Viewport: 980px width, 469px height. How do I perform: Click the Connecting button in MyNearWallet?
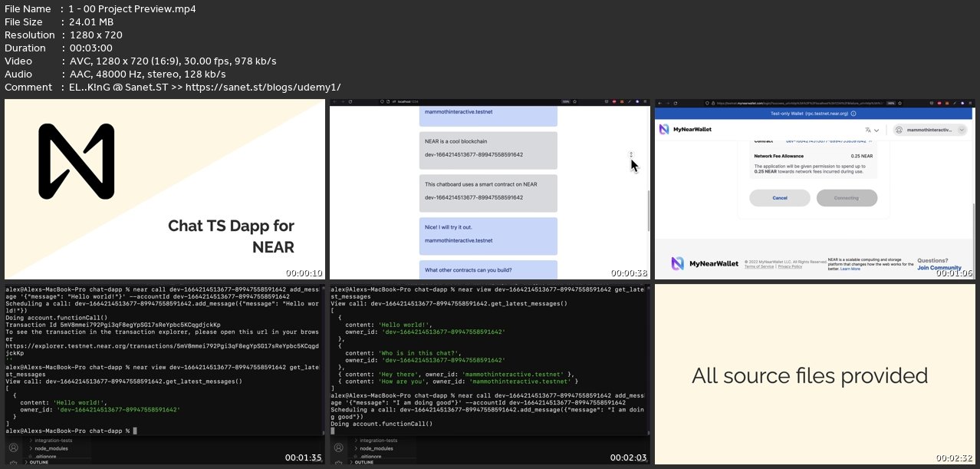(x=847, y=197)
